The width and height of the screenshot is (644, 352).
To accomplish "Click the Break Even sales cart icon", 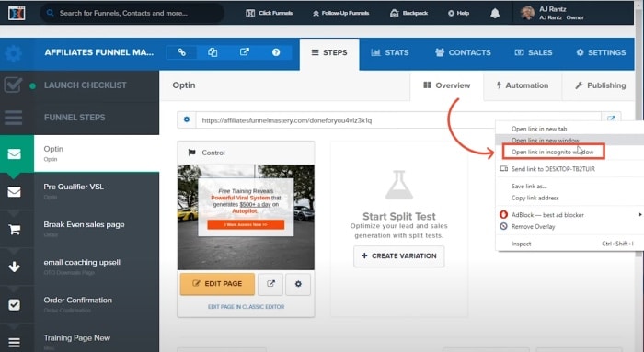I will (15, 230).
